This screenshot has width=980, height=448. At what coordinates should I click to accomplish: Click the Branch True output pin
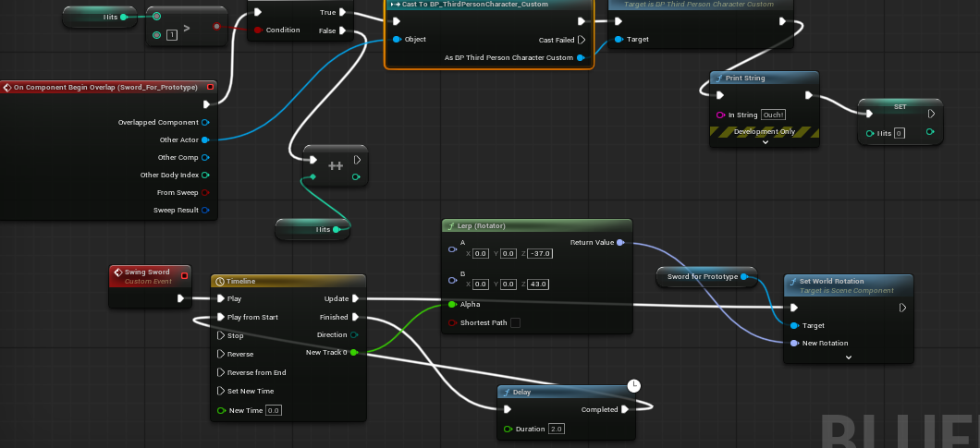pos(343,13)
